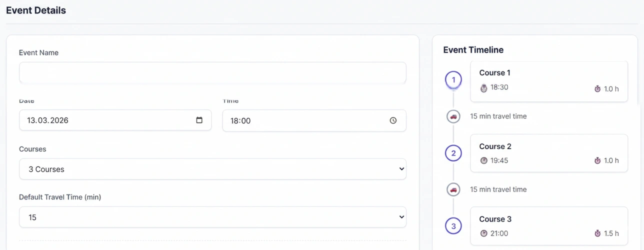Click the first car travel time icon

coord(453,116)
